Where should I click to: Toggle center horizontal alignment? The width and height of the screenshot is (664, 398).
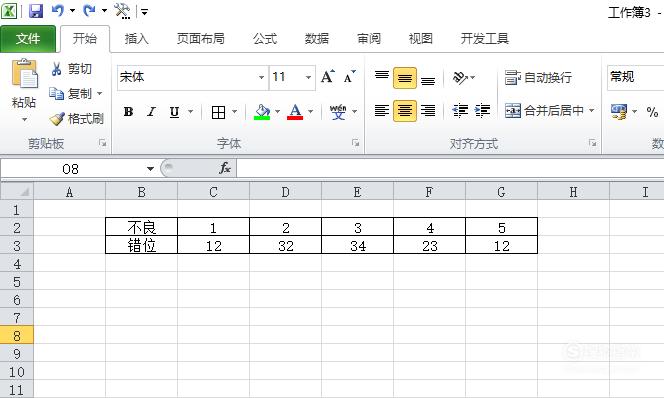pyautogui.click(x=405, y=111)
